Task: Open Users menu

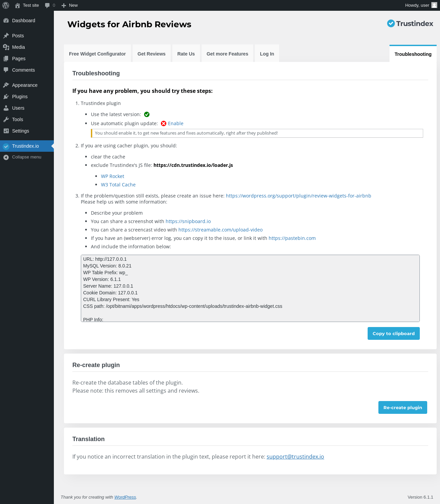Action: click(27, 108)
